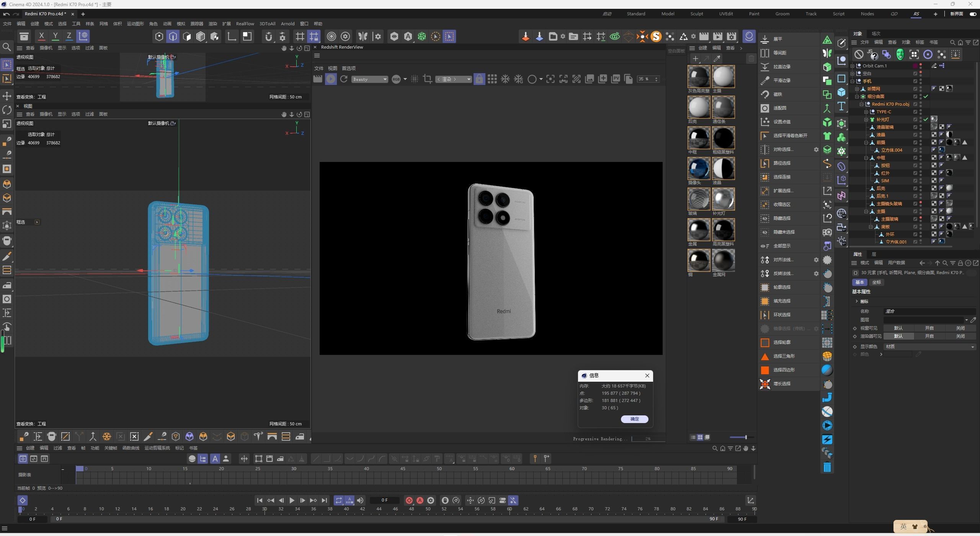
Task: Open the 渲染 camera dropdown in RenderView
Action: click(x=454, y=79)
